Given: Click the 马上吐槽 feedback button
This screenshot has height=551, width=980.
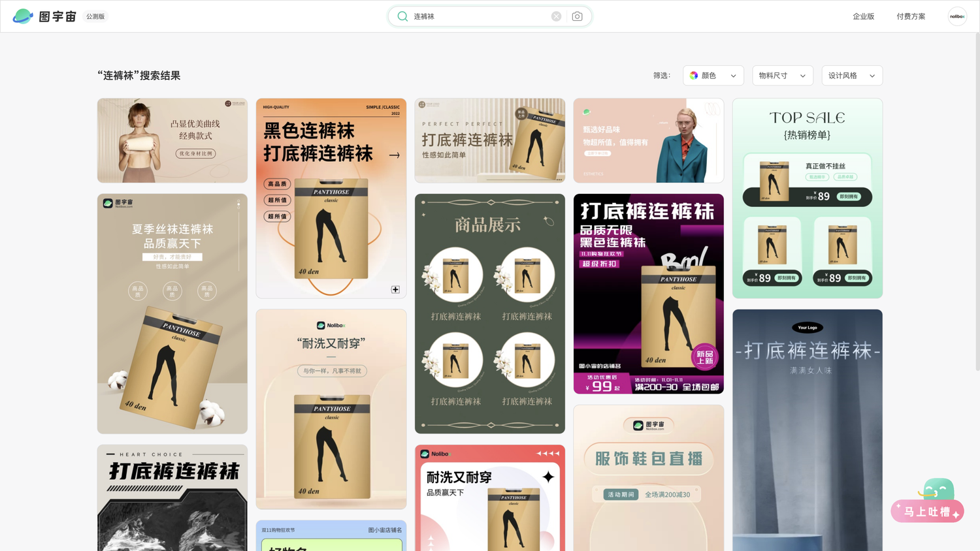Looking at the screenshot, I should point(927,512).
